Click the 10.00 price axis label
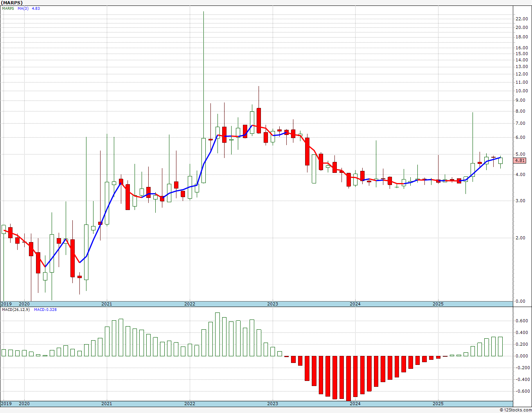The width and height of the screenshot is (532, 413). point(521,91)
